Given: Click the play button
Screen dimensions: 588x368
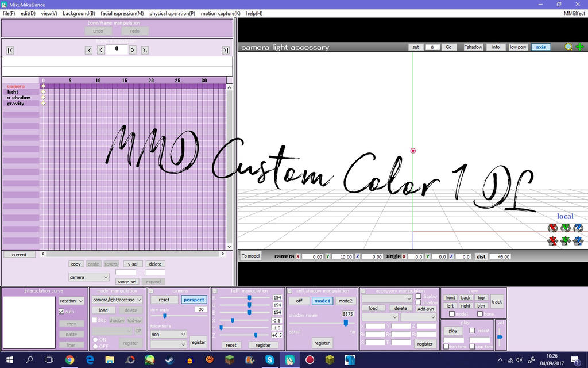Looking at the screenshot, I should pyautogui.click(x=453, y=331).
